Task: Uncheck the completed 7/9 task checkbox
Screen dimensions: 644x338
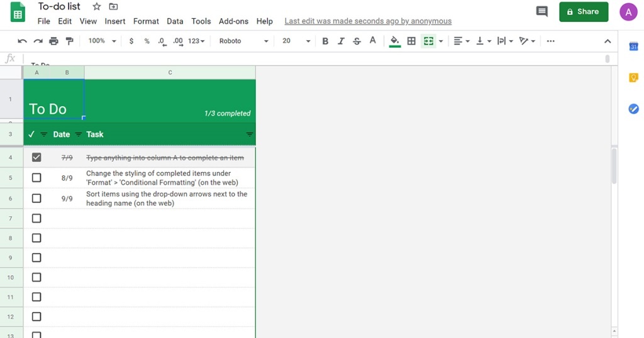Action: click(x=36, y=158)
